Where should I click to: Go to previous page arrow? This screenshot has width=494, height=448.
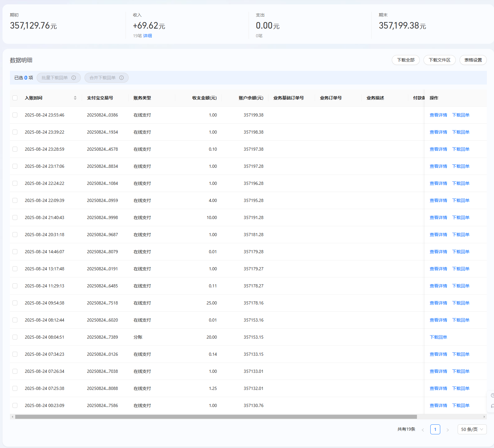423,430
